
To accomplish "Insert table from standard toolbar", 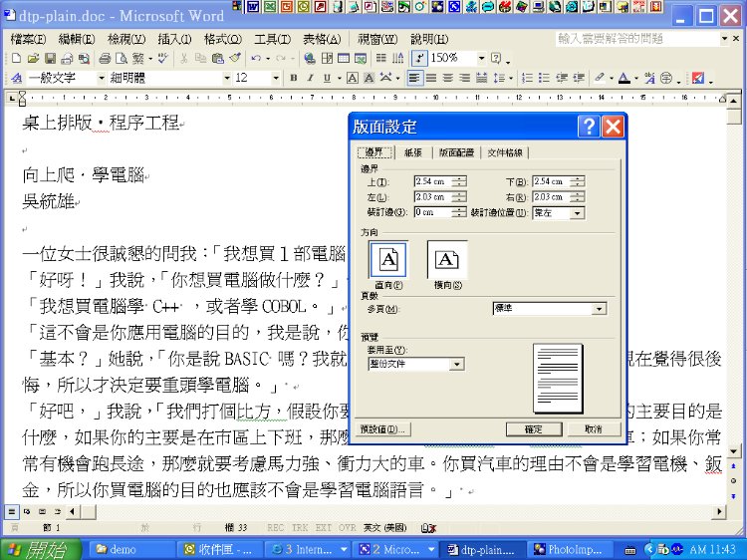I will (344, 59).
